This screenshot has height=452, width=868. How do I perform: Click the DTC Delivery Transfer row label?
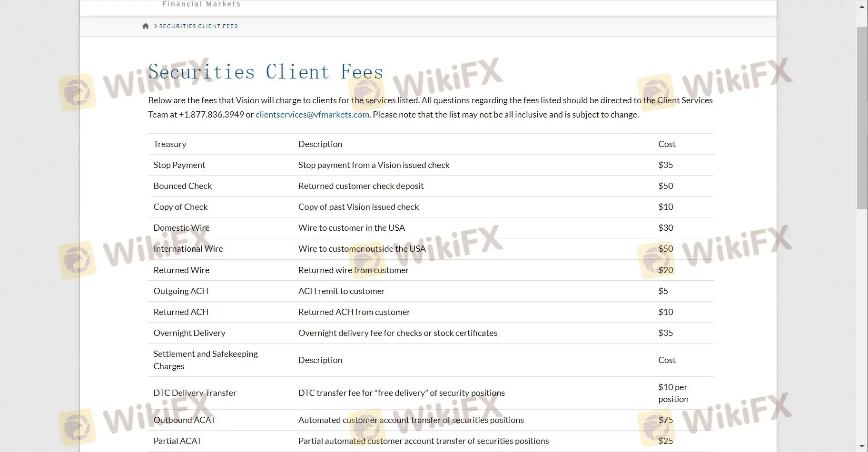(x=195, y=393)
